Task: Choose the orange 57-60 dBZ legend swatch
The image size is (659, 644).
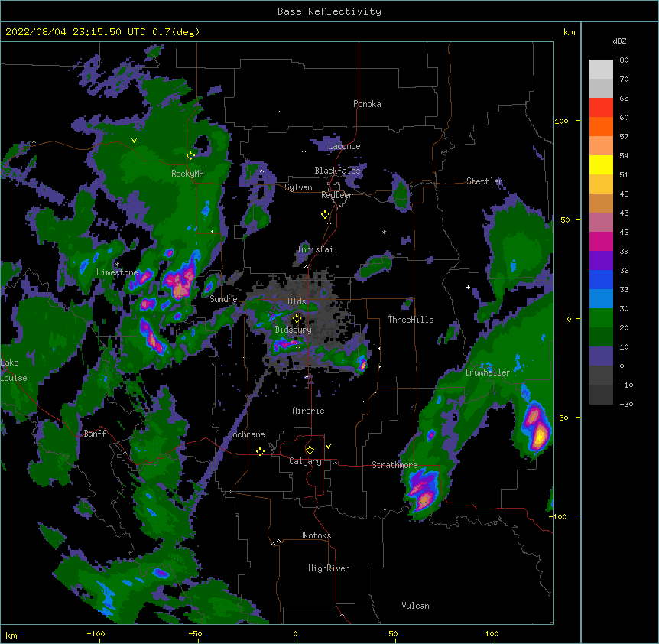Action: 601,126
